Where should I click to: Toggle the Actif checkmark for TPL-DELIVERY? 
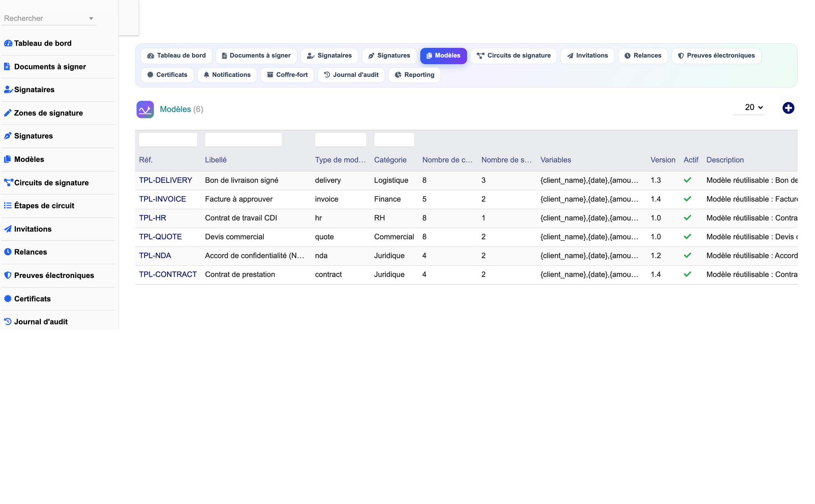click(687, 180)
